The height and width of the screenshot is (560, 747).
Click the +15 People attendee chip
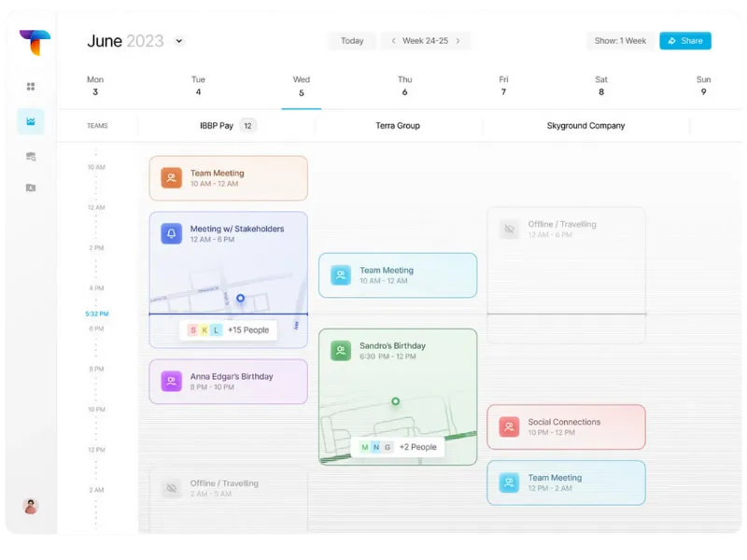(x=229, y=329)
